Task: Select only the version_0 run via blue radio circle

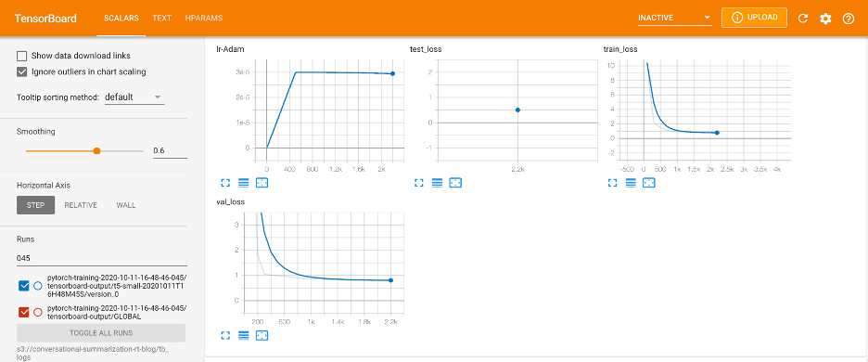Action: coord(38,286)
